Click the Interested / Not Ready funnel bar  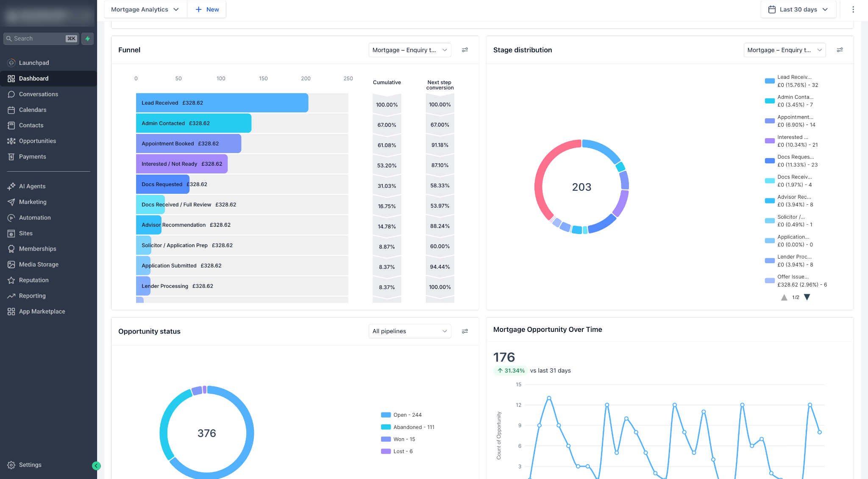182,164
